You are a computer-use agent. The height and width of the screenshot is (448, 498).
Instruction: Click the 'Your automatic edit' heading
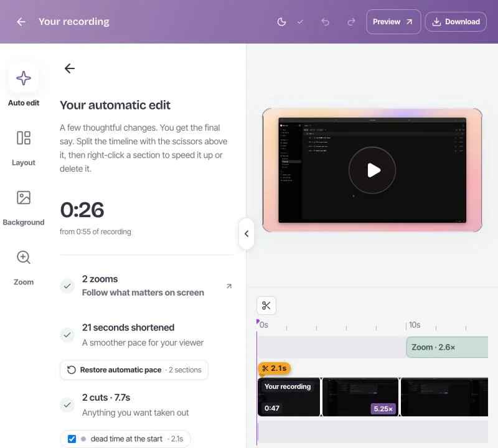(x=115, y=105)
